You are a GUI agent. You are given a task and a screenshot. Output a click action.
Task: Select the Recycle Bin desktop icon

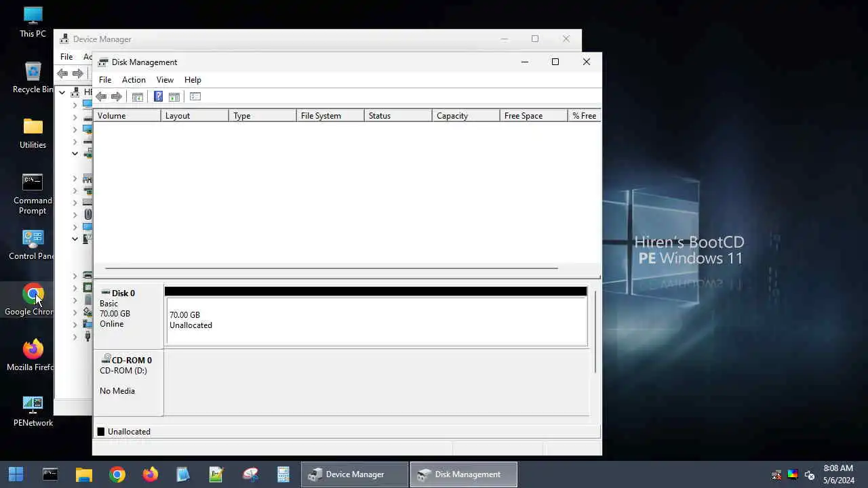click(x=33, y=78)
